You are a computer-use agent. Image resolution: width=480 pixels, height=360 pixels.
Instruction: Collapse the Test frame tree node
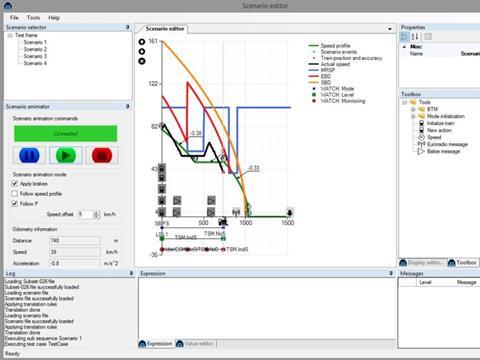point(10,35)
